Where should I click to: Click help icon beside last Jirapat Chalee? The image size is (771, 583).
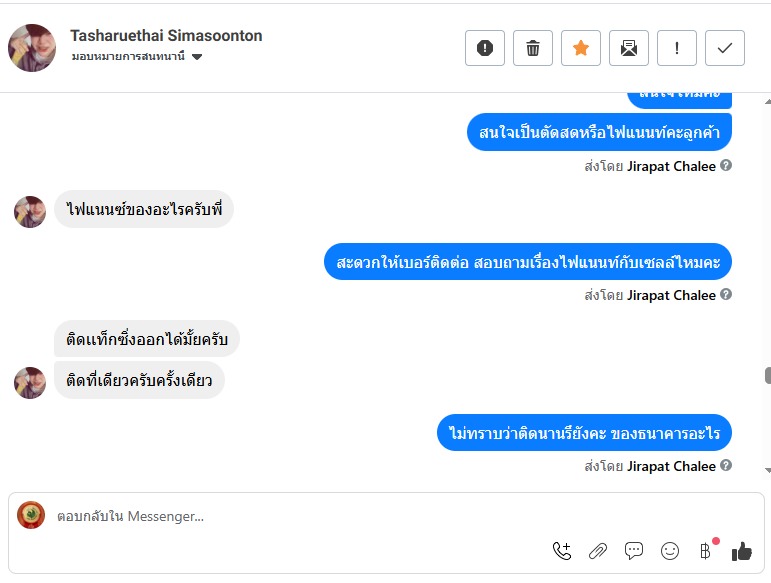726,466
